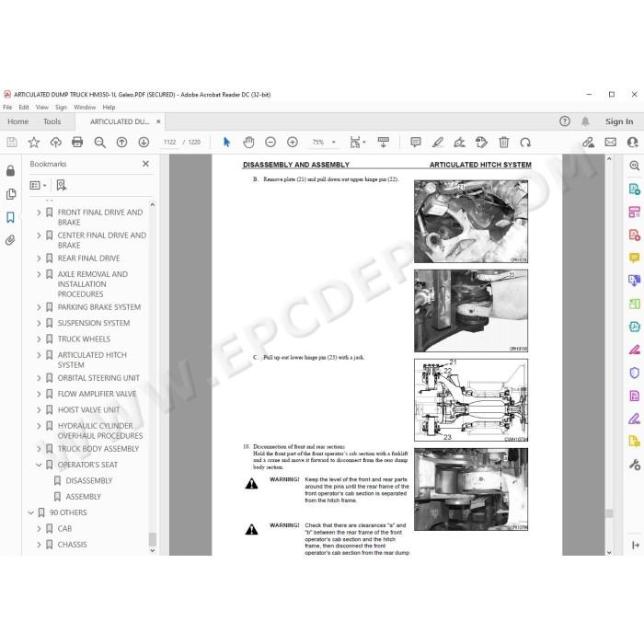
Task: Expand ARTICULATED HITCH SYSTEM bookmark
Action: 39,355
